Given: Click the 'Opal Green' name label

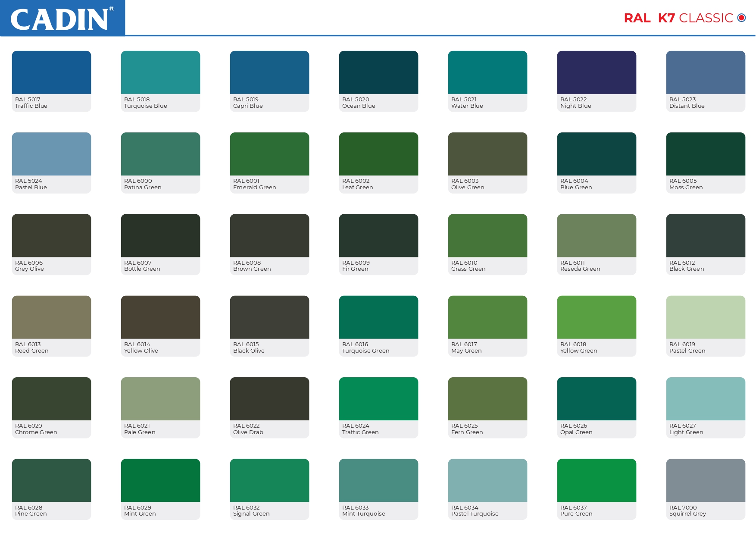Looking at the screenshot, I should [x=576, y=432].
